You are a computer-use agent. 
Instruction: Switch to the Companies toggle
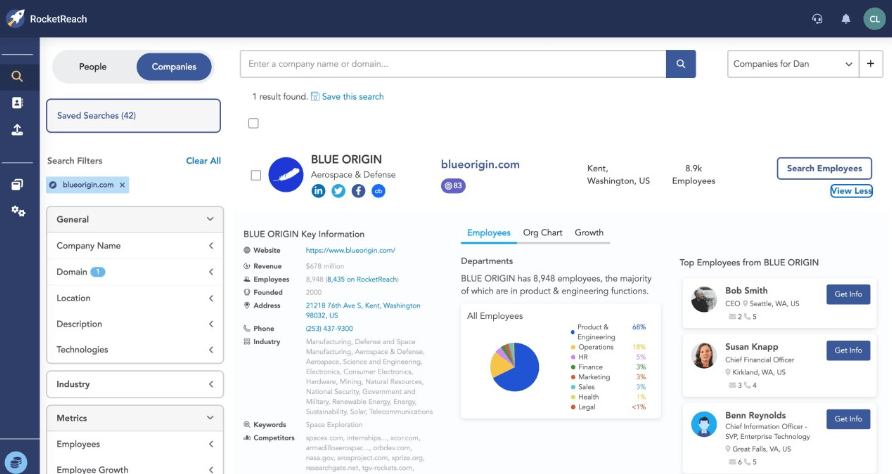tap(174, 67)
